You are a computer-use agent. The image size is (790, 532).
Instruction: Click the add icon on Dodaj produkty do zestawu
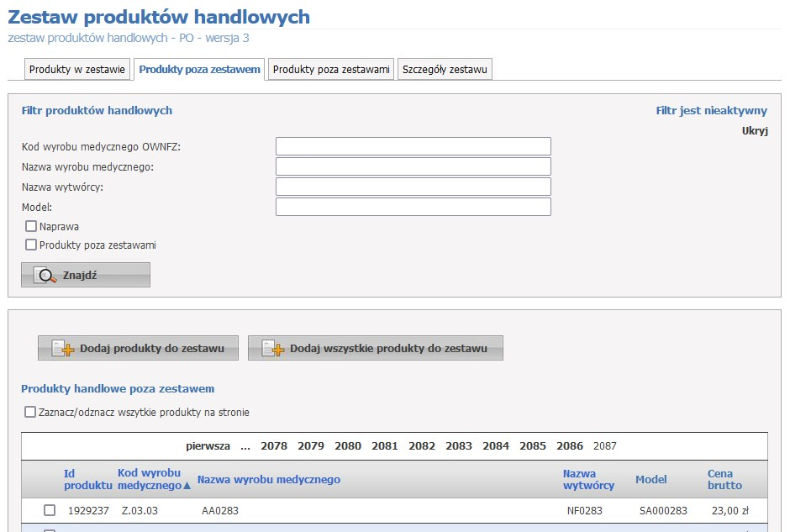pos(63,349)
